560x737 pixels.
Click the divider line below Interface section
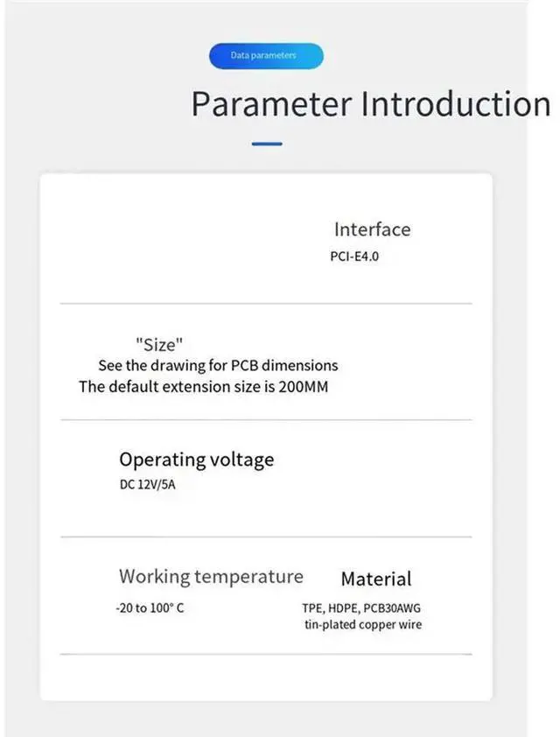tap(266, 304)
